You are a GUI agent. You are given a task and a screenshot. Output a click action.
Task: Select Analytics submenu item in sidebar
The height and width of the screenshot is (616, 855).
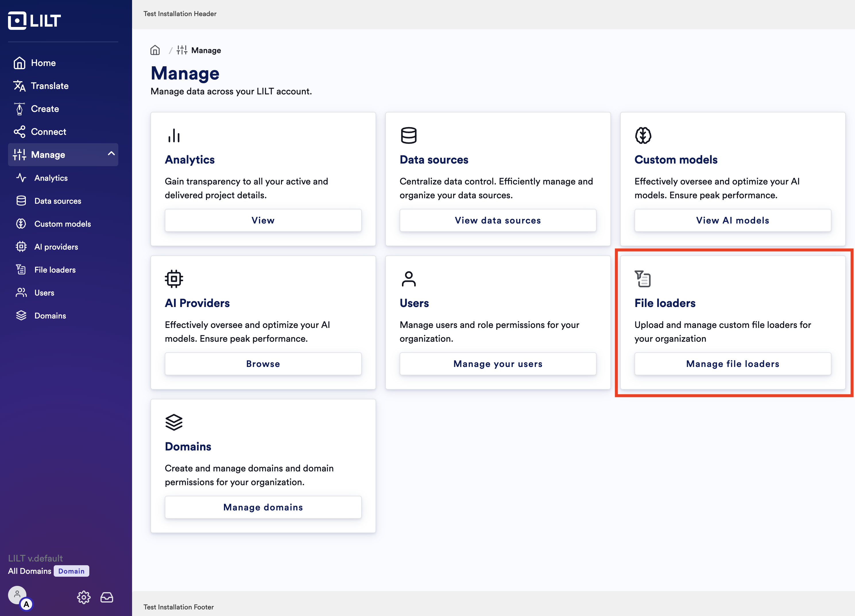coord(63,178)
